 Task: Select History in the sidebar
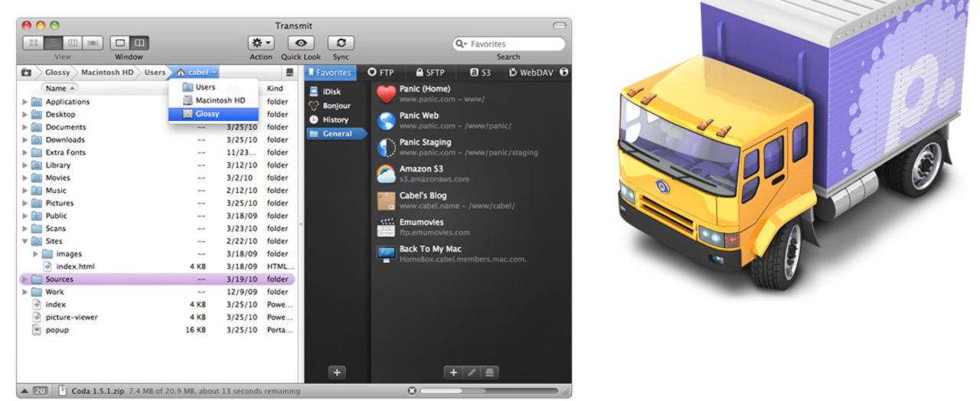point(335,119)
